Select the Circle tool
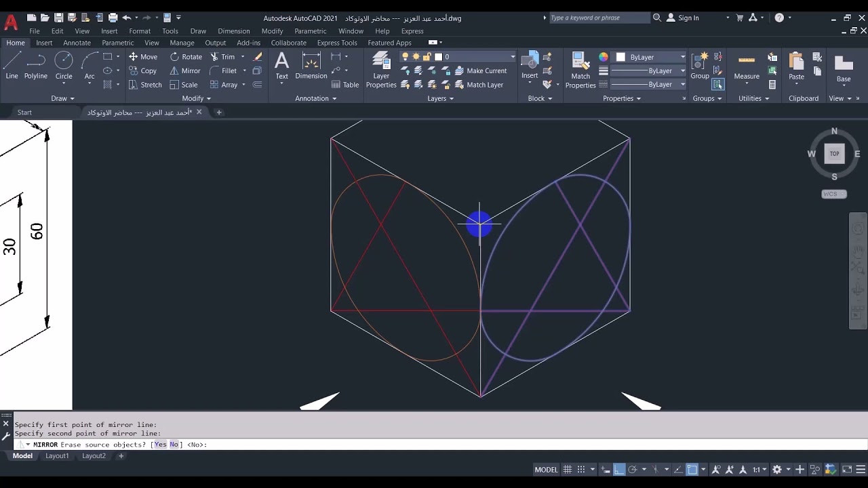This screenshot has height=488, width=868. 64,66
